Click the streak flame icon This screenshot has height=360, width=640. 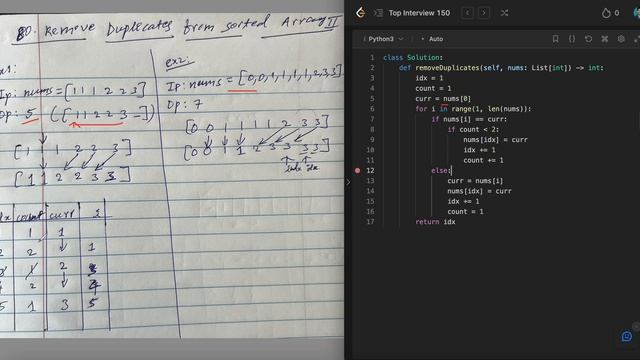coord(606,13)
